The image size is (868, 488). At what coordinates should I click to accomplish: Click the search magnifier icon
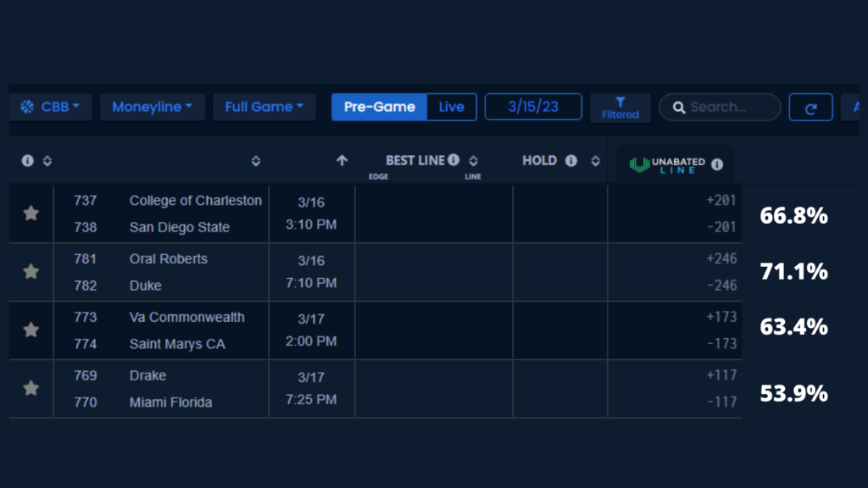coord(679,108)
